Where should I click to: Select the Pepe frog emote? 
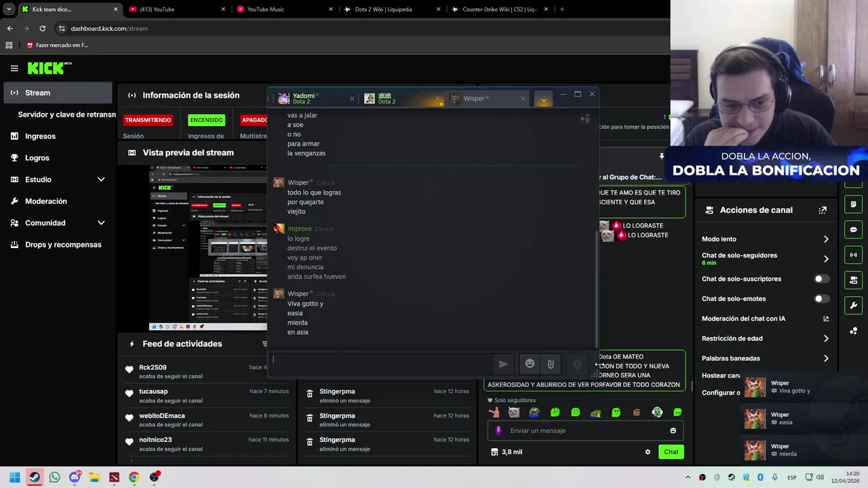pos(534,412)
